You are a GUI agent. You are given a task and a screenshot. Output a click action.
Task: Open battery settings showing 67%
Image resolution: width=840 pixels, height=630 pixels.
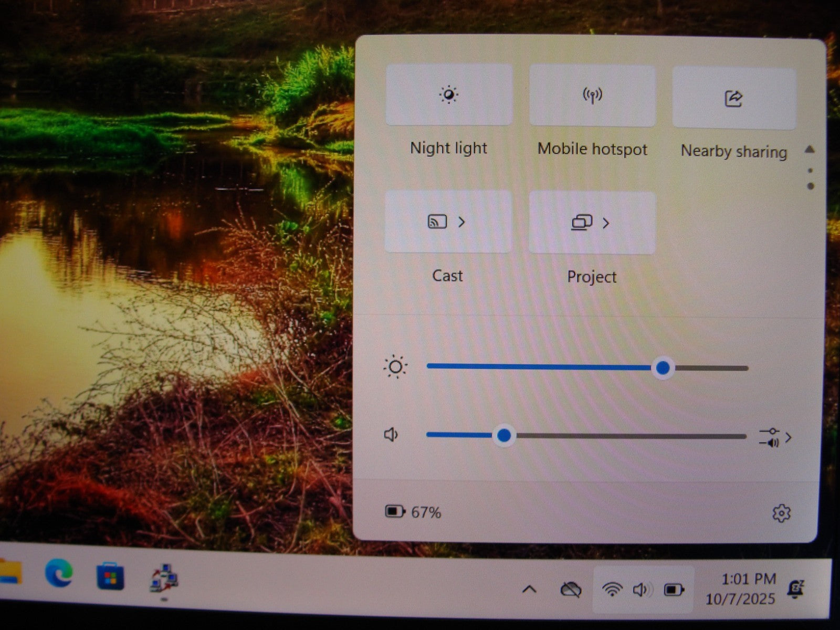tap(413, 512)
